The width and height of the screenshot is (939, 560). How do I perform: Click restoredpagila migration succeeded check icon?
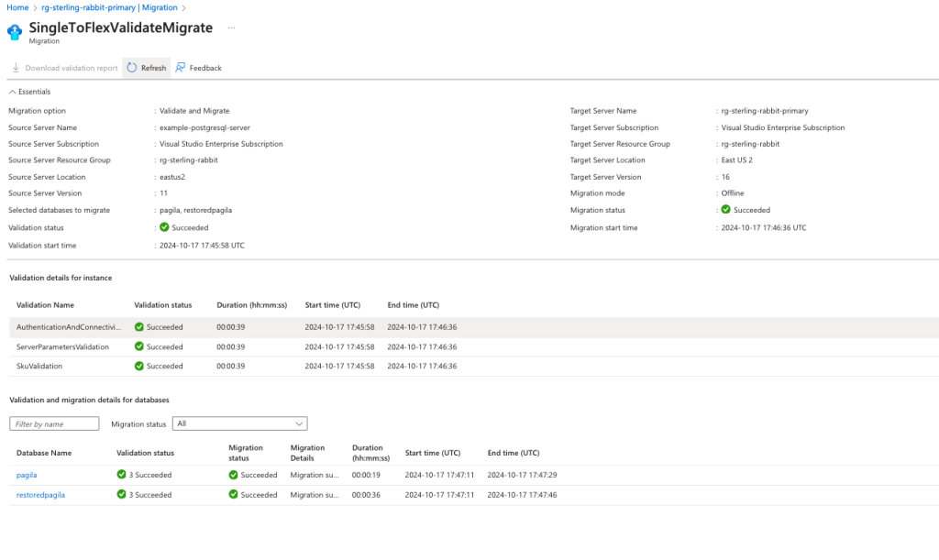pyautogui.click(x=234, y=495)
